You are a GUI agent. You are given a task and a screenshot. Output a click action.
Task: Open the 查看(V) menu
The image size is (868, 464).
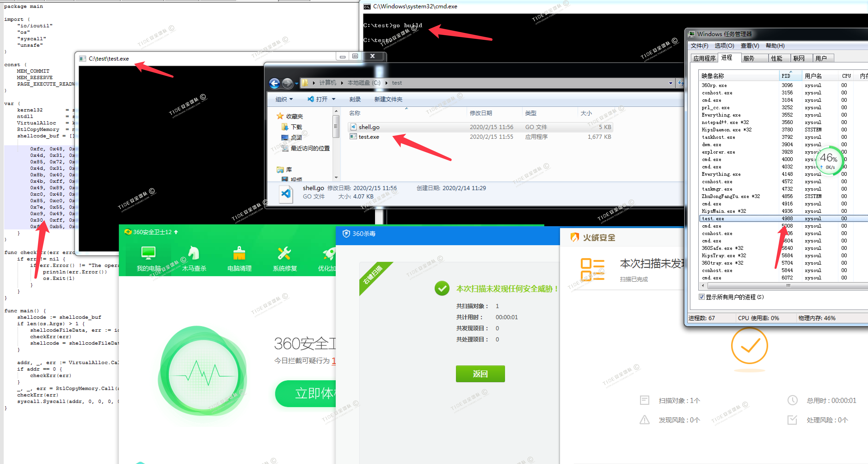click(x=749, y=46)
